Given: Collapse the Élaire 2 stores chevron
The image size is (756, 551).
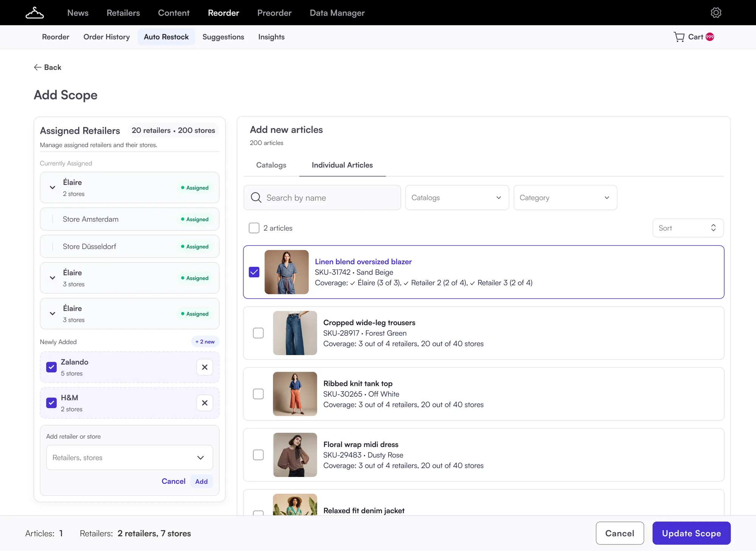Looking at the screenshot, I should click(x=53, y=188).
